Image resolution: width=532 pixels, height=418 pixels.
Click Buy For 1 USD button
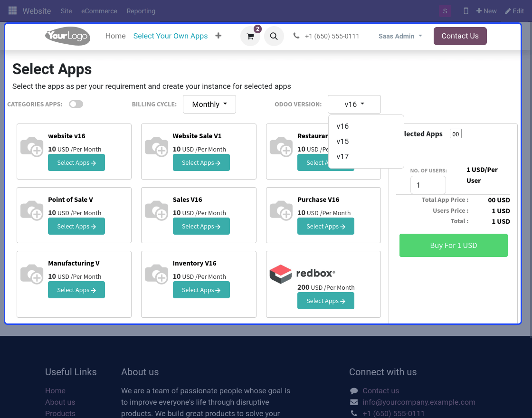[x=453, y=245]
